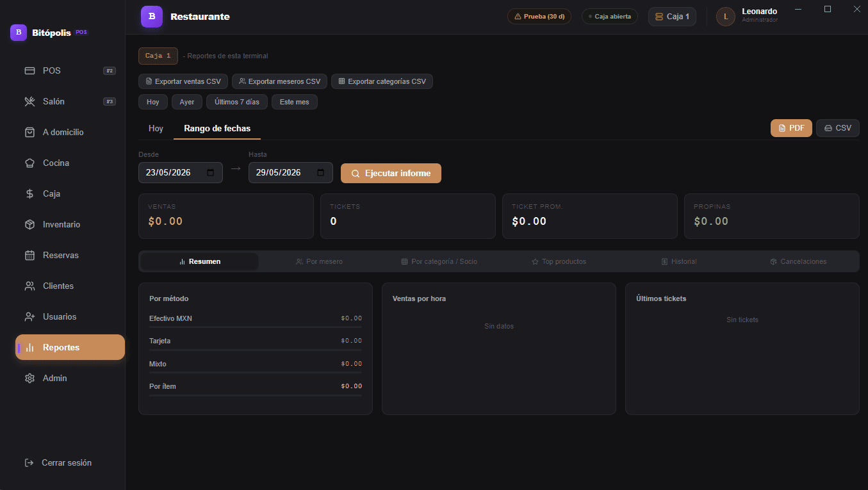Click the F3 shortcut badge
Viewport: 868px width, 490px height.
coord(110,101)
